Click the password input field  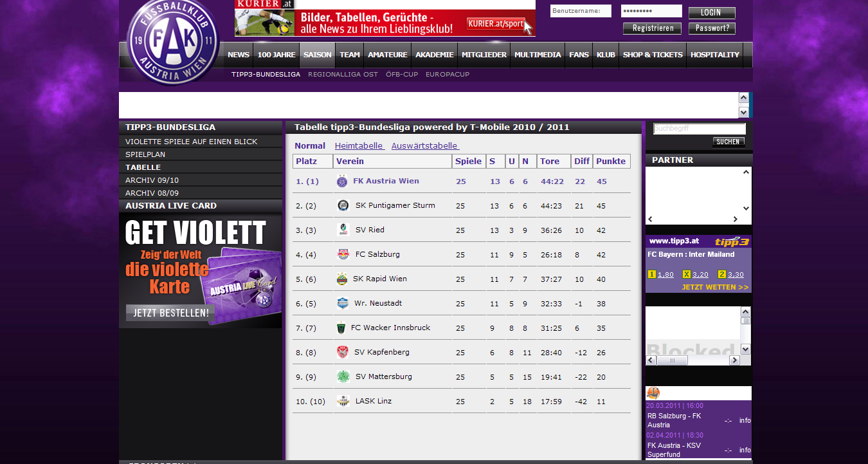coord(651,11)
